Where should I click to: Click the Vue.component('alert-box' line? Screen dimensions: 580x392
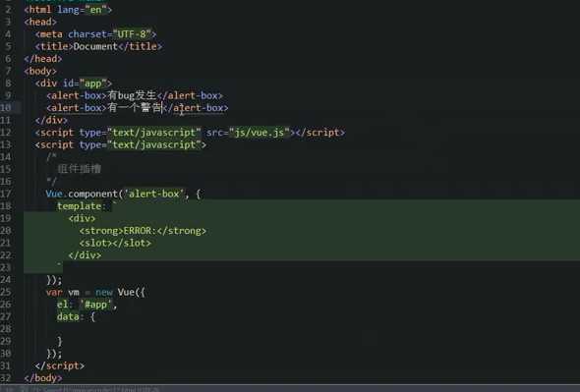[123, 194]
